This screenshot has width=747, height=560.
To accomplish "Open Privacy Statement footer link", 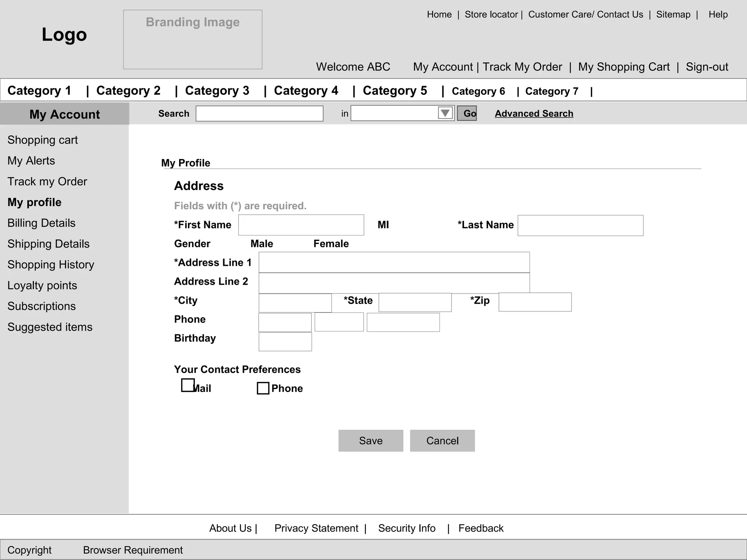I will pyautogui.click(x=316, y=528).
